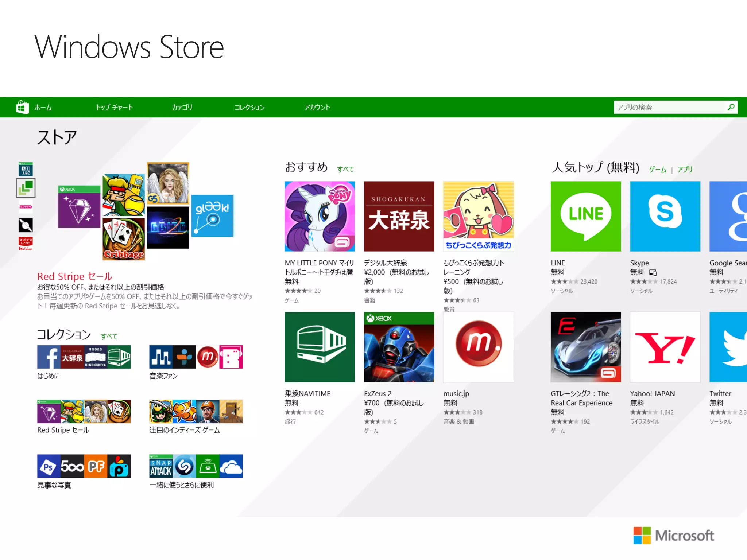Select the green squares sidebar thumbnail
Viewport: 747px width, 560px height.
pos(26,188)
